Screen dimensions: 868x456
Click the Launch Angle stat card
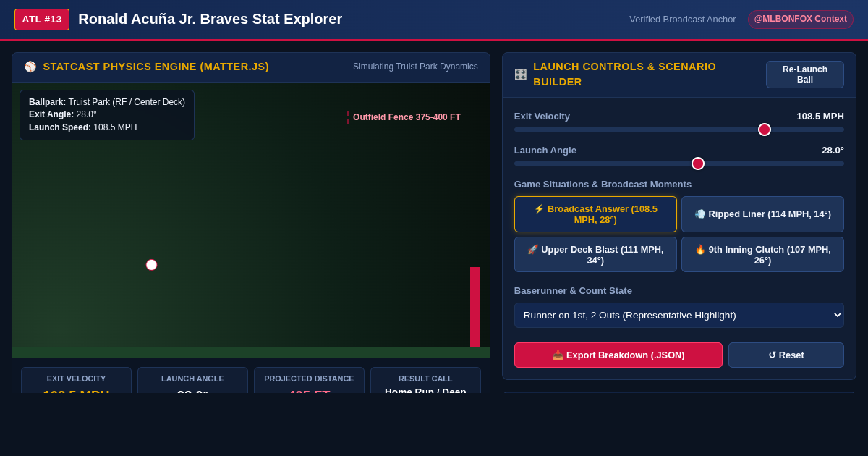click(192, 380)
